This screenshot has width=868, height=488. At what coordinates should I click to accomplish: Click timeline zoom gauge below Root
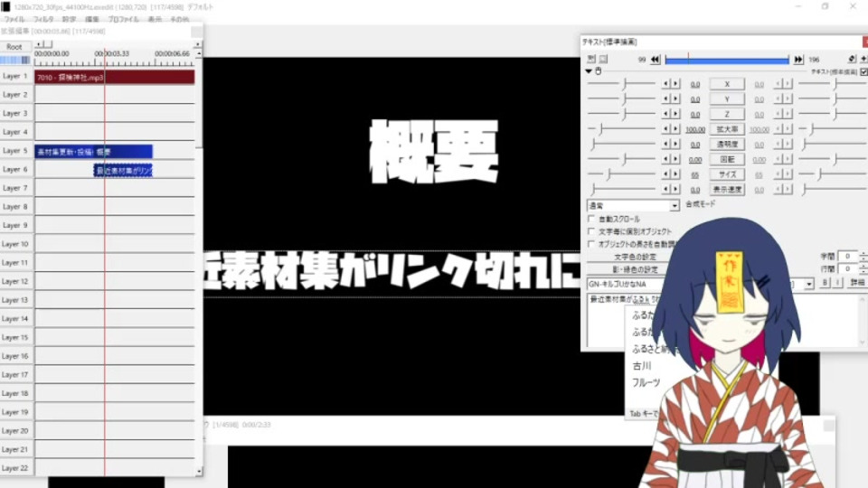tap(15, 60)
